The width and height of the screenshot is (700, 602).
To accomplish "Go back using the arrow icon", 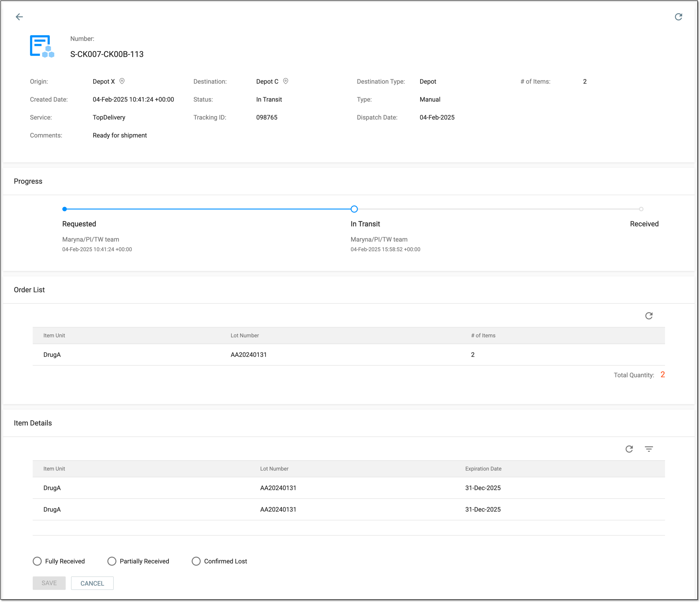I will click(x=19, y=17).
